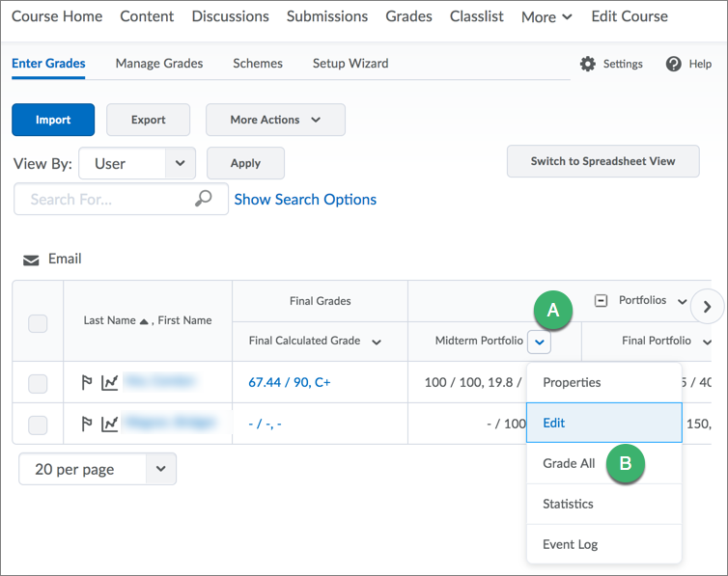This screenshot has width=728, height=576.
Task: Click the Show Search Options link
Action: [305, 199]
